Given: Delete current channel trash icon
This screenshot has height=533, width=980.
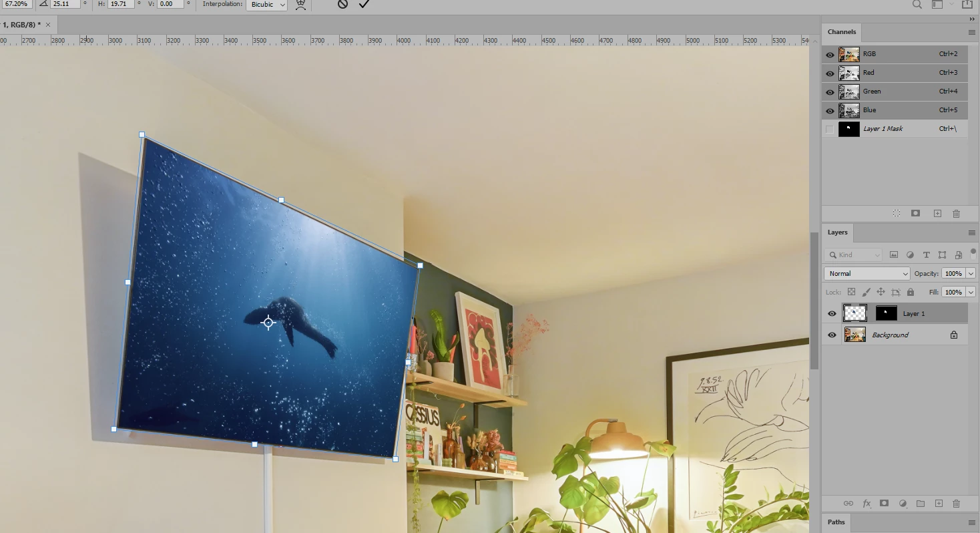Looking at the screenshot, I should point(956,213).
